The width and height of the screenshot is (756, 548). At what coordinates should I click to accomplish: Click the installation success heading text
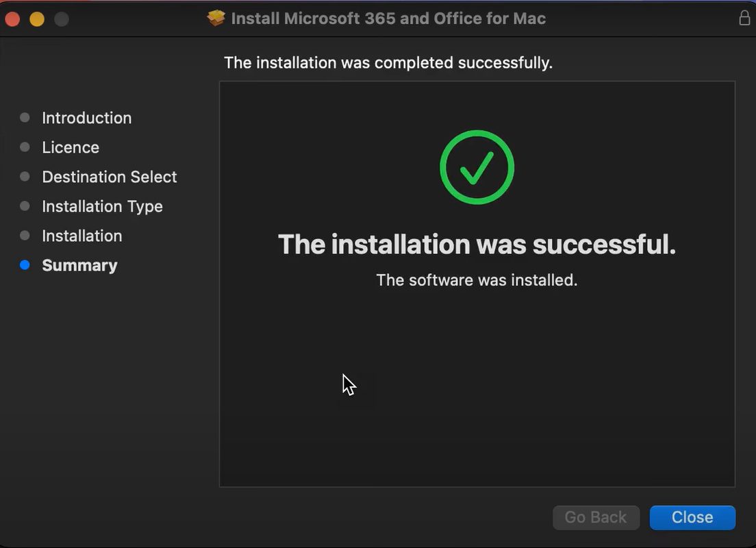[477, 244]
